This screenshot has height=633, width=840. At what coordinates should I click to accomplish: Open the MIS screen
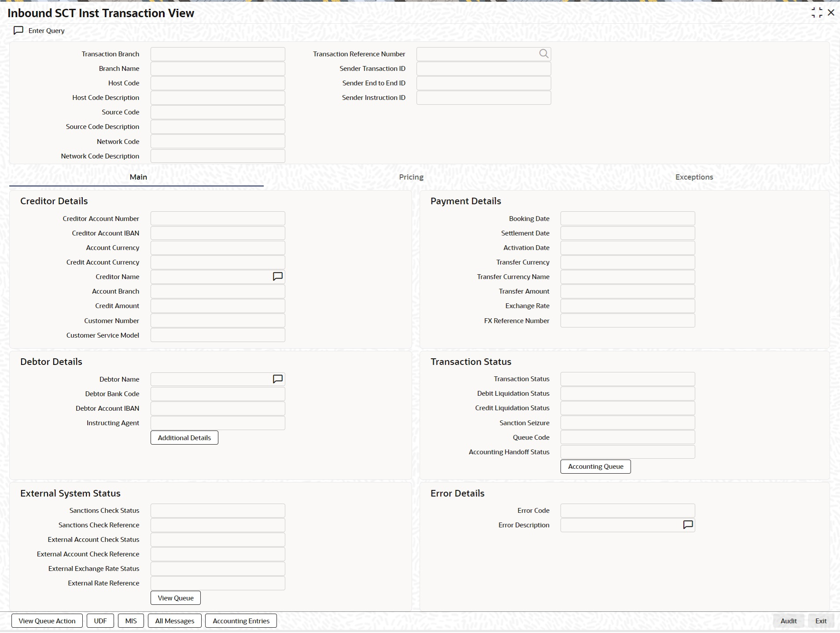pyautogui.click(x=131, y=621)
